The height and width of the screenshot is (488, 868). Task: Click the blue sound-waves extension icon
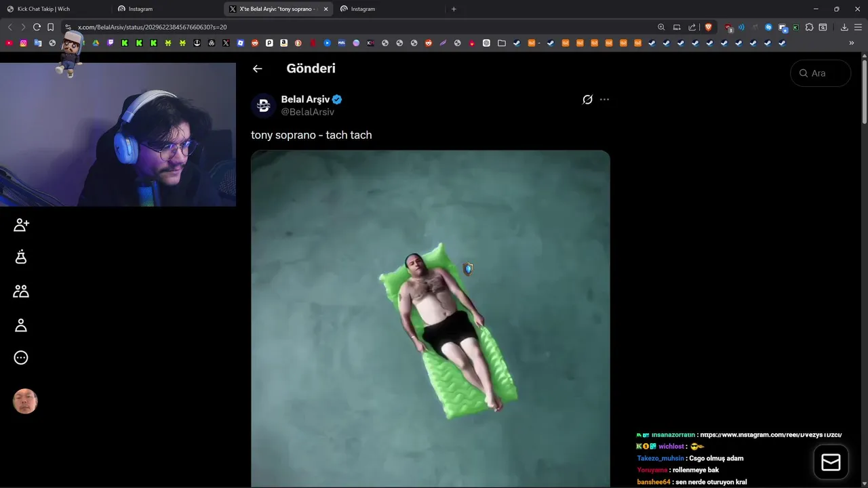[x=741, y=27]
